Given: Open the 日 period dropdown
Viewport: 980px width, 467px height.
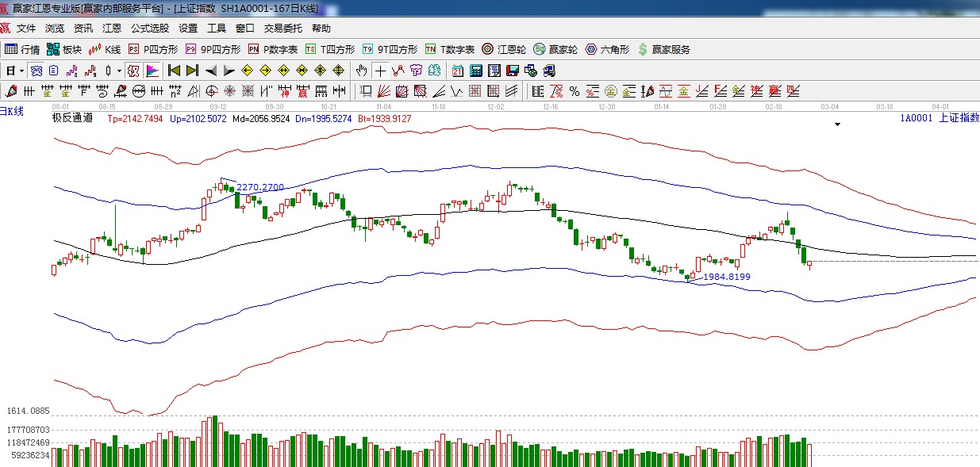Looking at the screenshot, I should (x=13, y=71).
